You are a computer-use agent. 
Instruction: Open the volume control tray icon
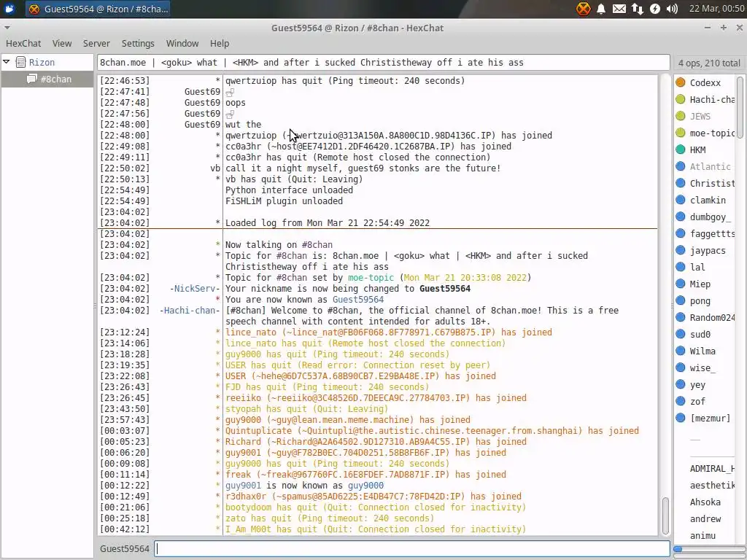[672, 9]
